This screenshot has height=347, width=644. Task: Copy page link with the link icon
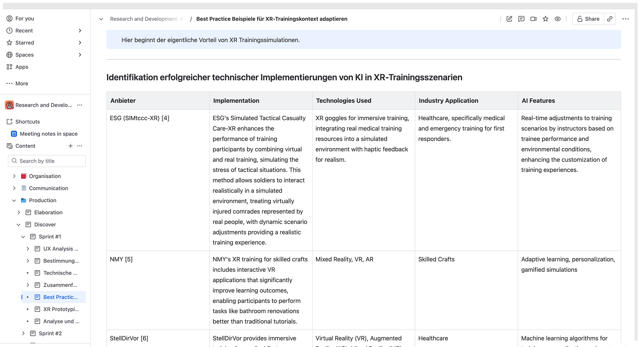tap(610, 19)
